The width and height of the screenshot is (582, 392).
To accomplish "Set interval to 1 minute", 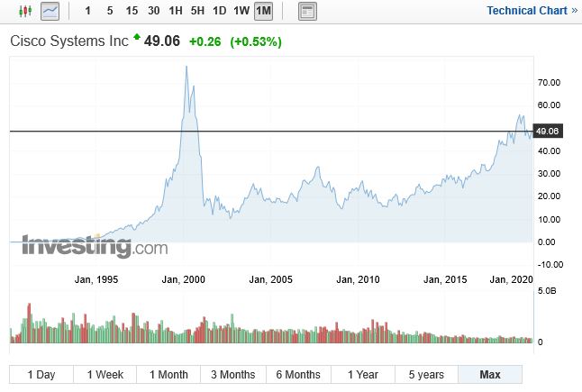I will [87, 11].
